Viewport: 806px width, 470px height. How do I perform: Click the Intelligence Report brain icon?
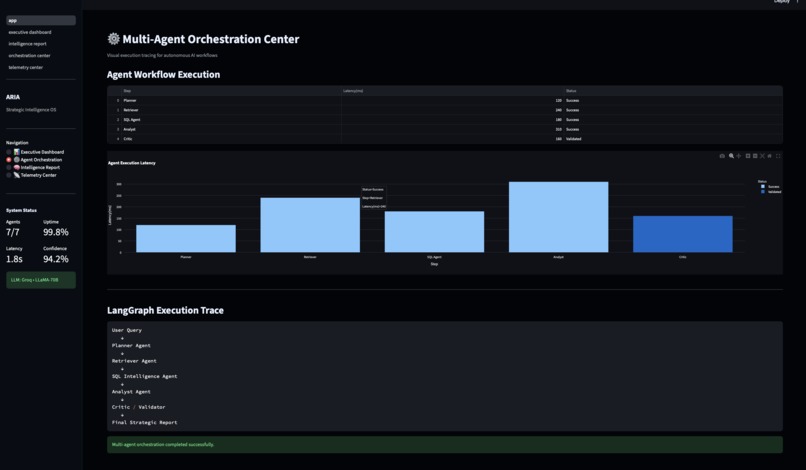(16, 167)
